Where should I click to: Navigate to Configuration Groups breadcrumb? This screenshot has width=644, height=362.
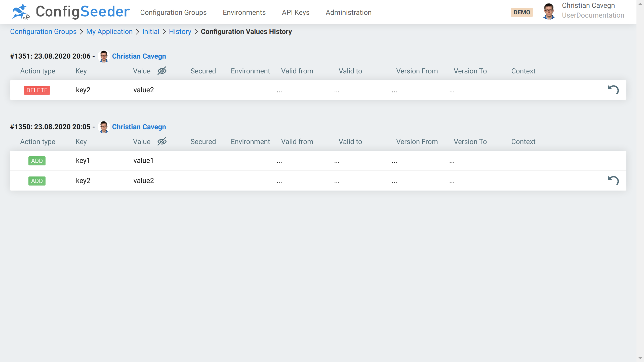[43, 32]
